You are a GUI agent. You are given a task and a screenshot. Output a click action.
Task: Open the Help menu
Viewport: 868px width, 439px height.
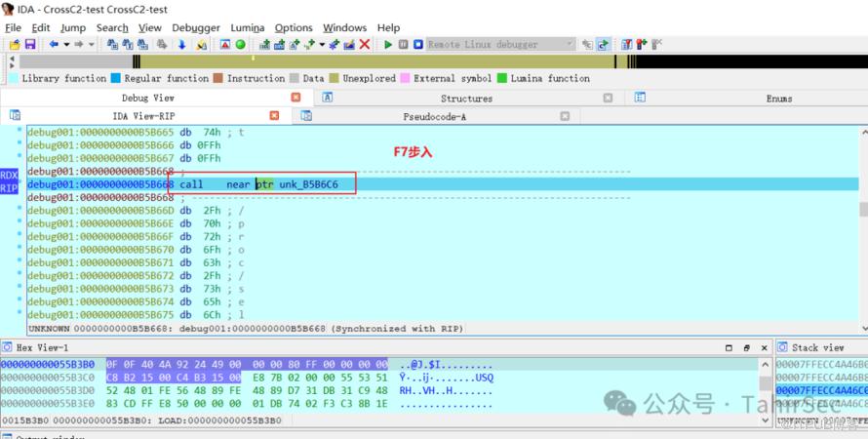[x=388, y=27]
